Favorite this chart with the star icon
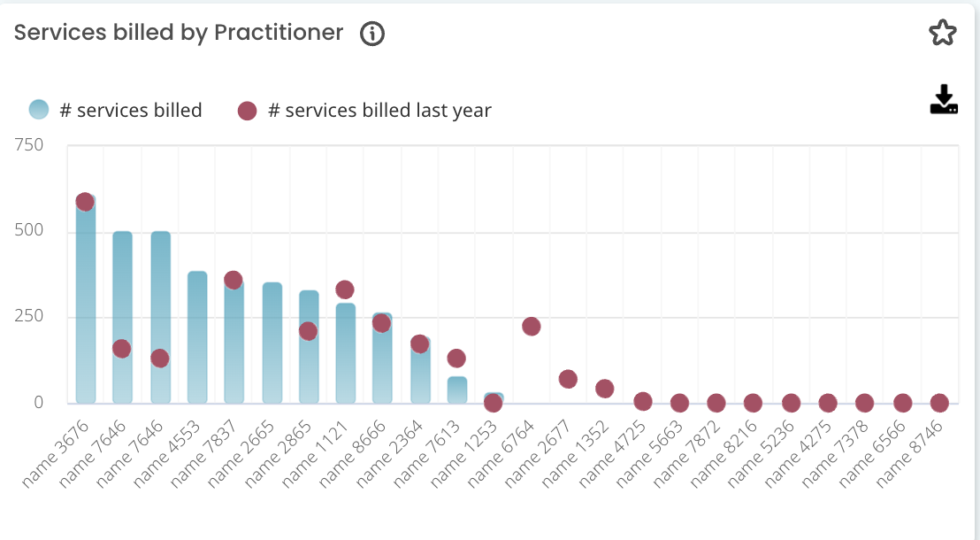980x540 pixels. (943, 34)
